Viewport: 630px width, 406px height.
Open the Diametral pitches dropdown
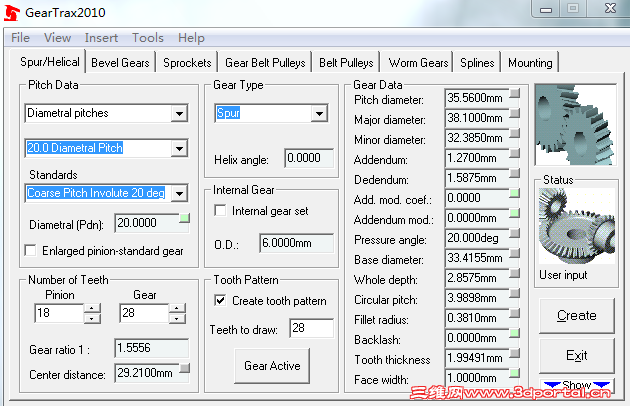[x=179, y=114]
